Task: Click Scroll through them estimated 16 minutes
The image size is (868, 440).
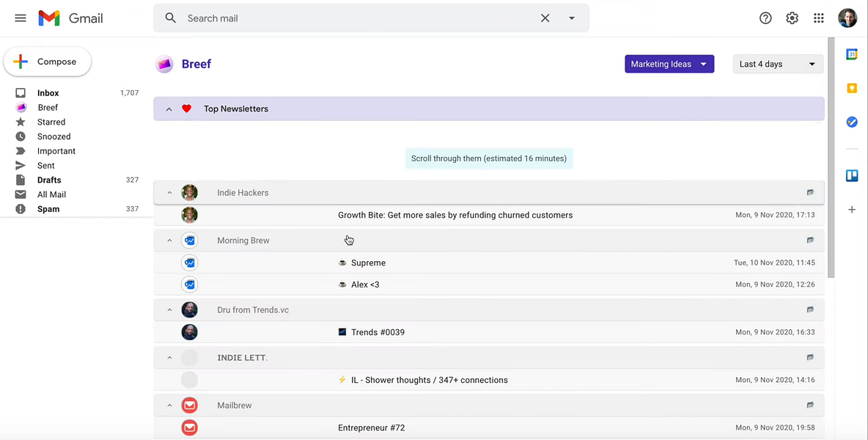Action: (x=489, y=158)
